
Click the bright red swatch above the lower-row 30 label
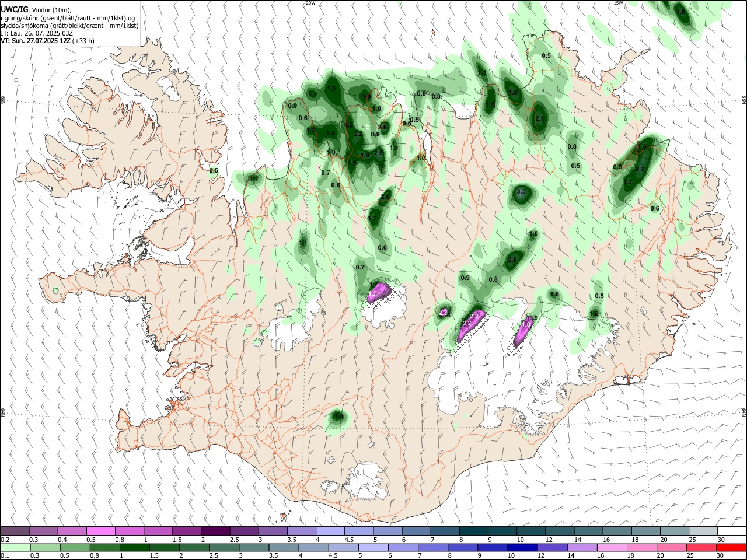732,547
